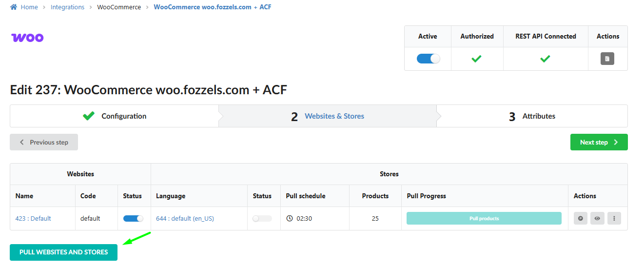Click Pull Websites and Stores button
644x270 pixels.
(63, 252)
